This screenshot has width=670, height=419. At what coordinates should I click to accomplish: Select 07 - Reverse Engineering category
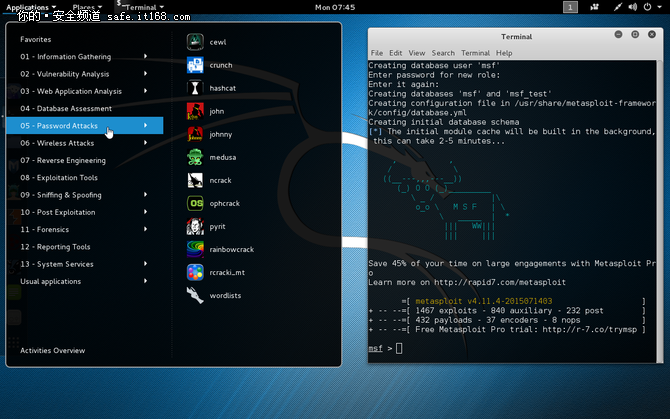pos(85,160)
